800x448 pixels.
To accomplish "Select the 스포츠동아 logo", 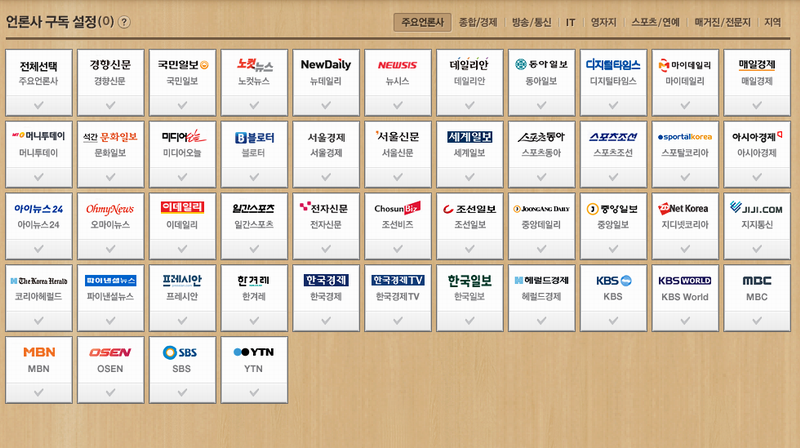I will (x=541, y=137).
